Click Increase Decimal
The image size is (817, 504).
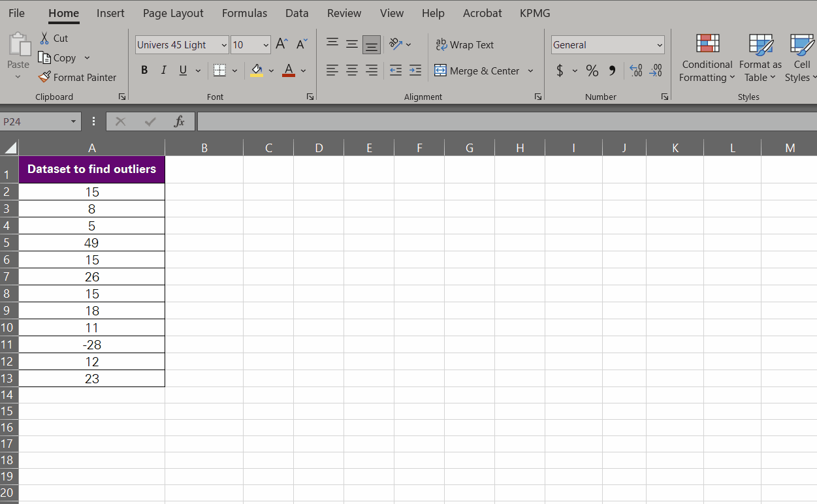coord(635,71)
